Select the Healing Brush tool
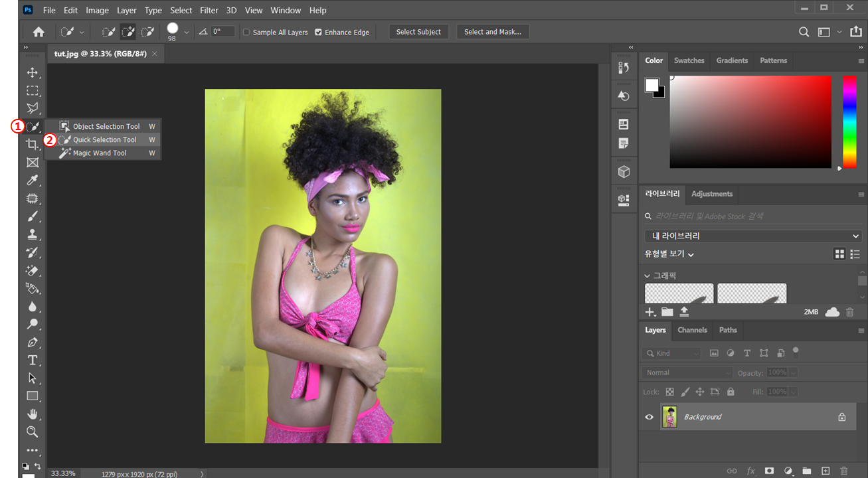This screenshot has width=868, height=478. click(x=32, y=198)
